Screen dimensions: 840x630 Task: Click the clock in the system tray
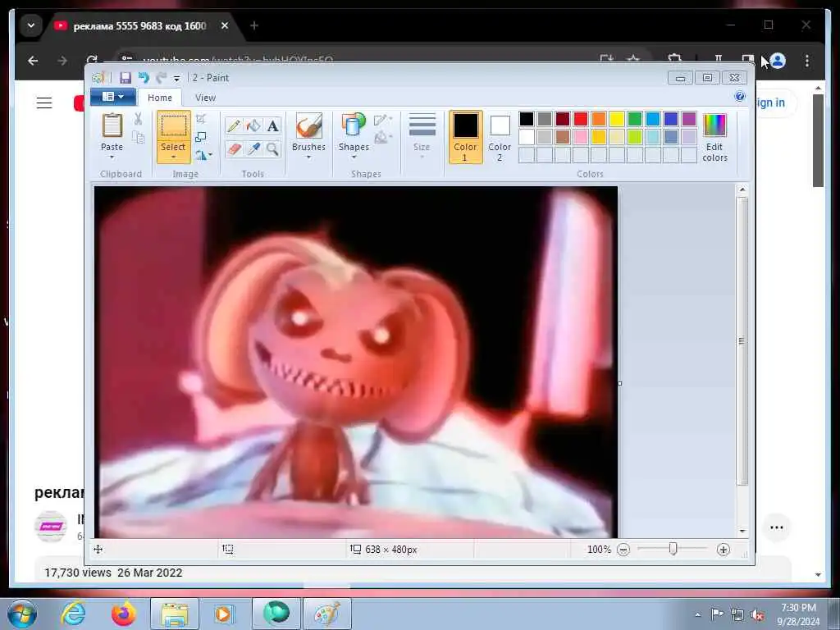tap(798, 614)
